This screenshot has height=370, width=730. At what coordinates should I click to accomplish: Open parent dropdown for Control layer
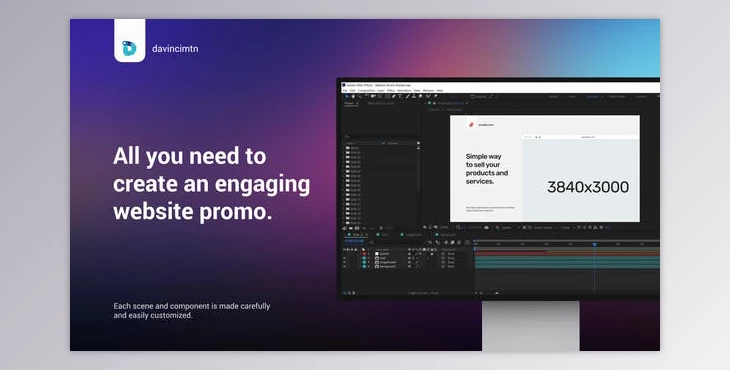451,254
